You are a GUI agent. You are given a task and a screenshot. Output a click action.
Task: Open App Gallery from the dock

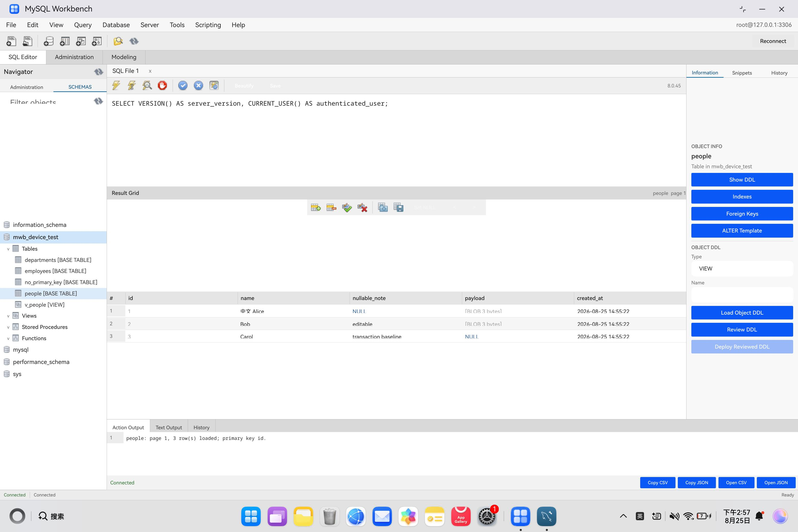tap(461, 516)
